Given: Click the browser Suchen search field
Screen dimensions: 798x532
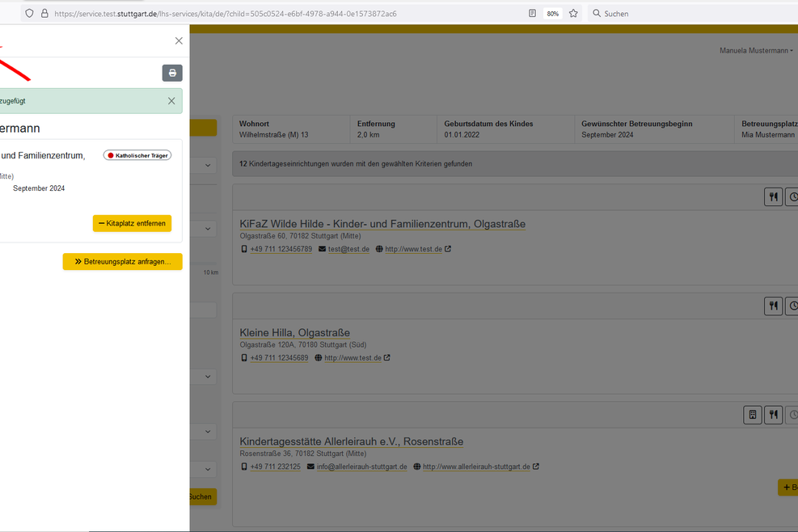Looking at the screenshot, I should tap(687, 14).
